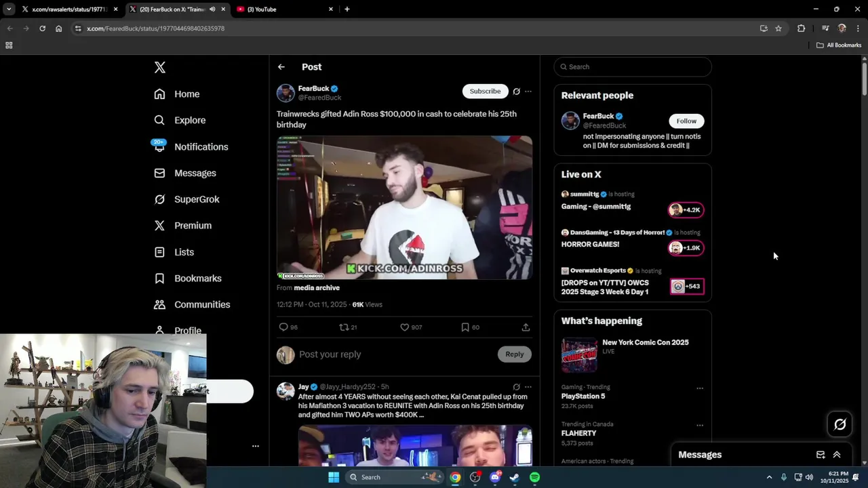Image resolution: width=868 pixels, height=488 pixels.
Task: Open the tab search dropdown arrow
Action: coord(9,9)
